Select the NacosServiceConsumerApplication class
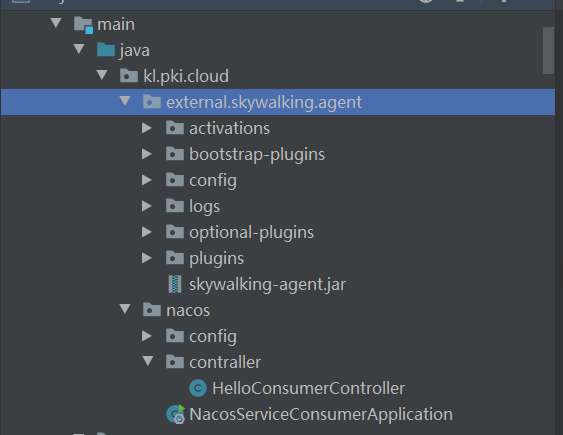 pyautogui.click(x=321, y=415)
